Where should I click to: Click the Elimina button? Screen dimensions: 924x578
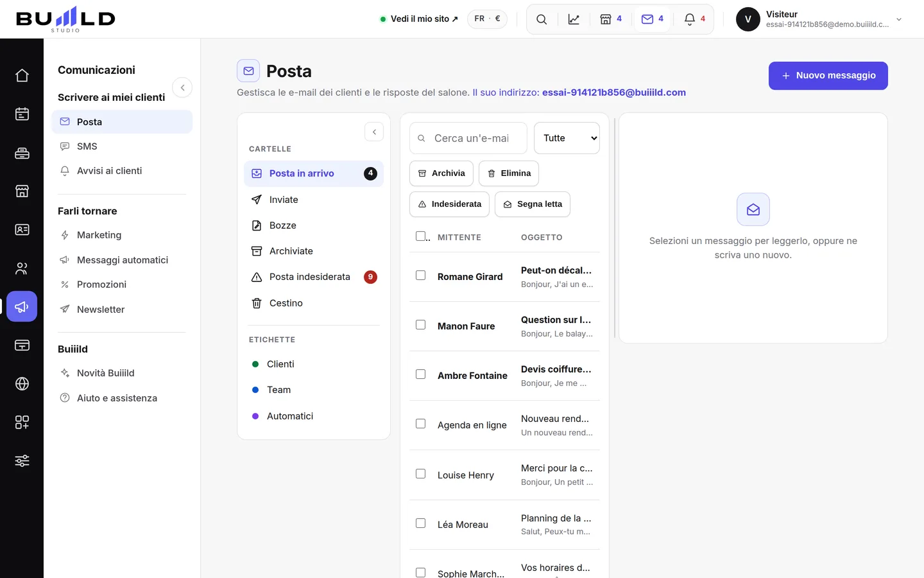[509, 173]
